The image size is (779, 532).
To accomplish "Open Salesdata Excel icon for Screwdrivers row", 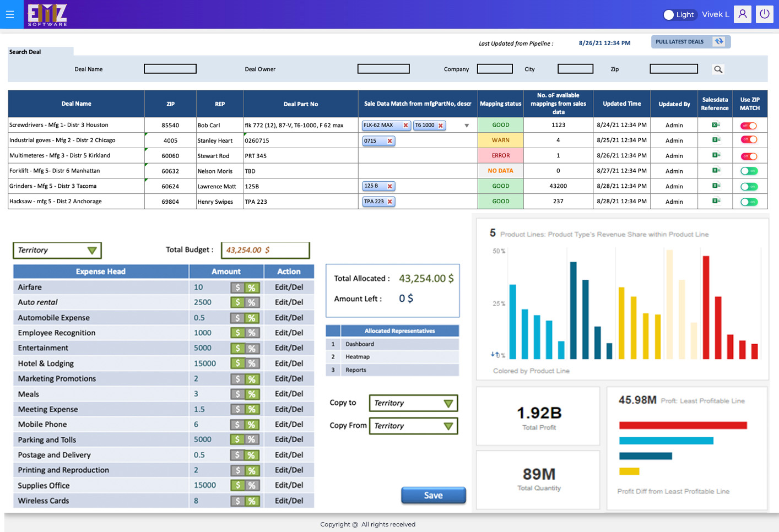I will point(716,125).
